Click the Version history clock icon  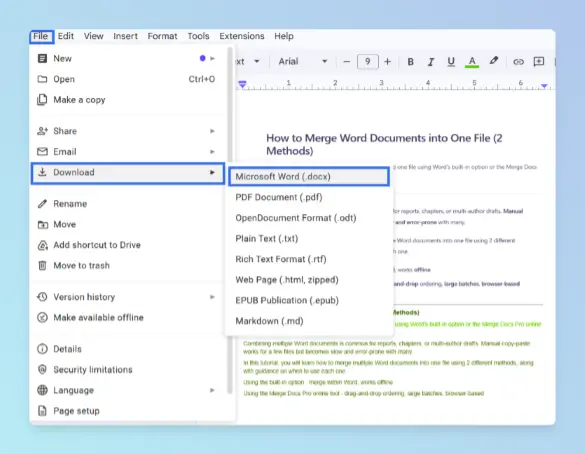[42, 297]
